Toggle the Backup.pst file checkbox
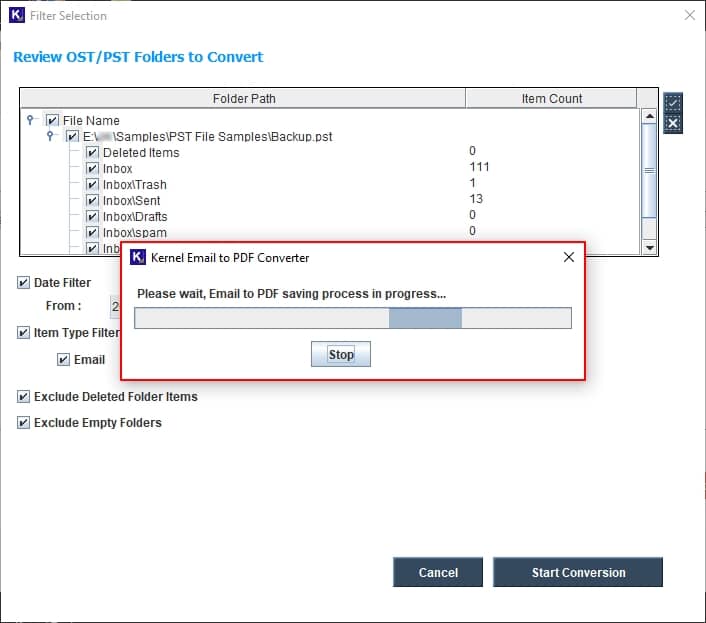This screenshot has height=623, width=706. coord(72,136)
